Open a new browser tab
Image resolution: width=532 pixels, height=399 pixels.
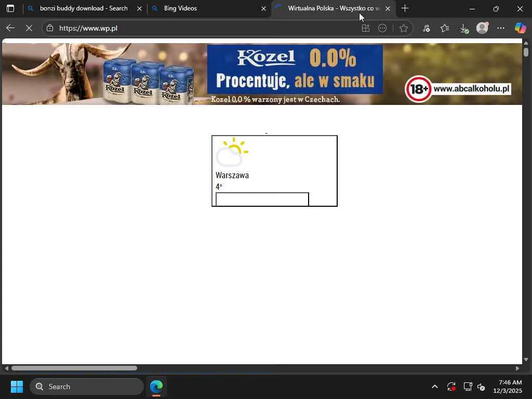click(x=405, y=8)
